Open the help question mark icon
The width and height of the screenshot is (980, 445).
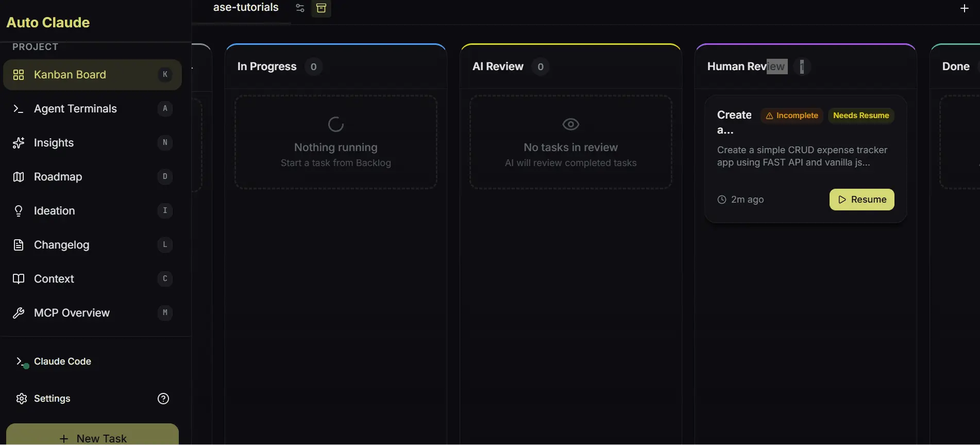[x=163, y=399]
